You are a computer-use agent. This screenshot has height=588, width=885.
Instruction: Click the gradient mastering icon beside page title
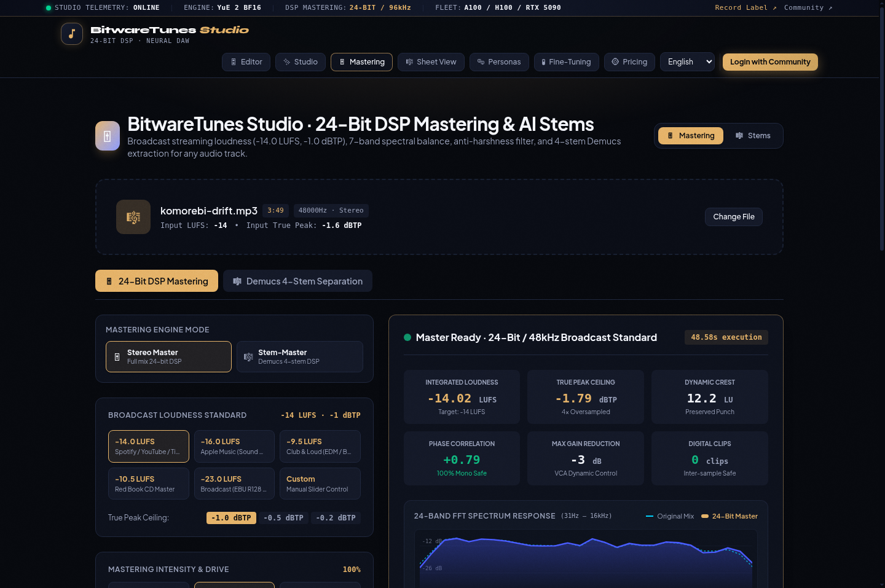coord(108,136)
